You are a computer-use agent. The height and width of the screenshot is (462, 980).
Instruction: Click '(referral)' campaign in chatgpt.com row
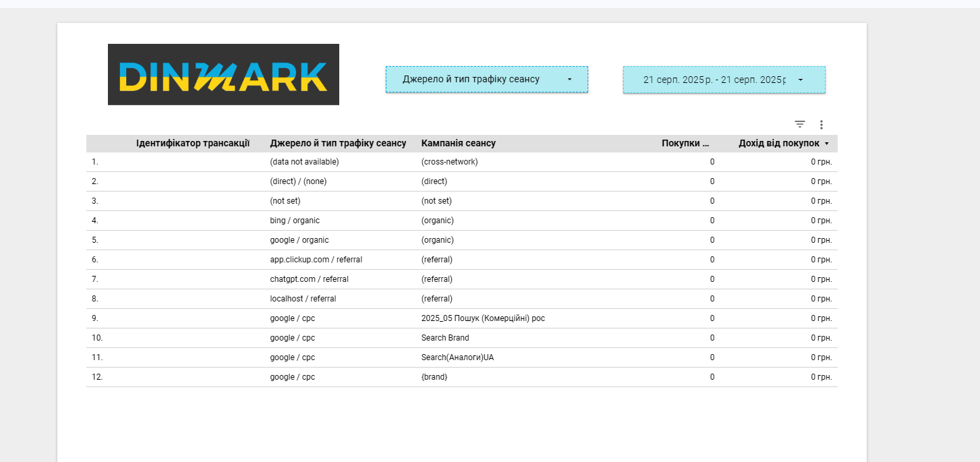(437, 279)
